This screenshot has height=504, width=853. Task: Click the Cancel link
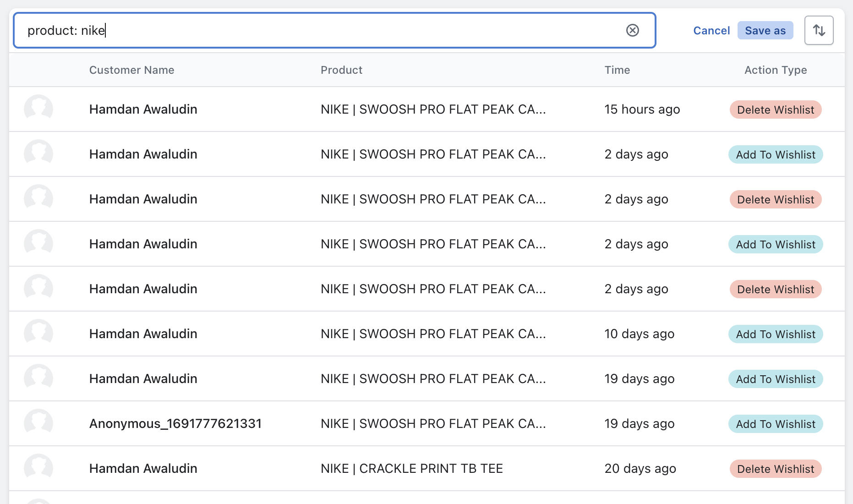pyautogui.click(x=711, y=30)
